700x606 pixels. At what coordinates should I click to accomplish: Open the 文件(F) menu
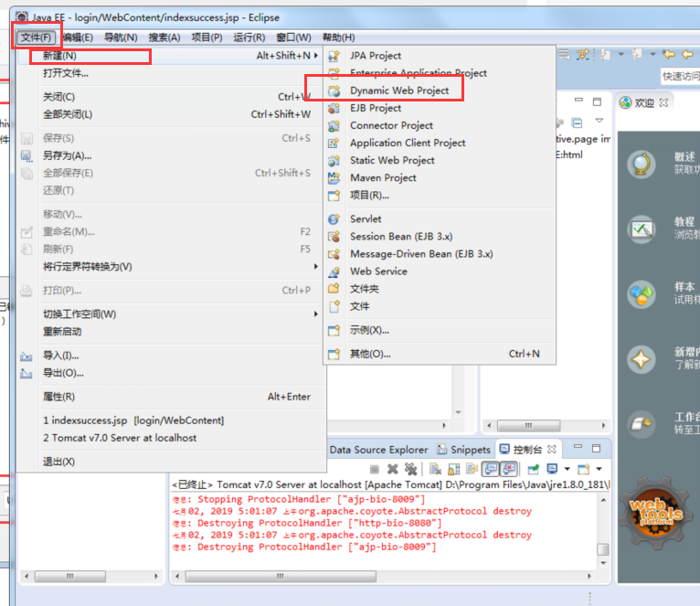point(37,37)
